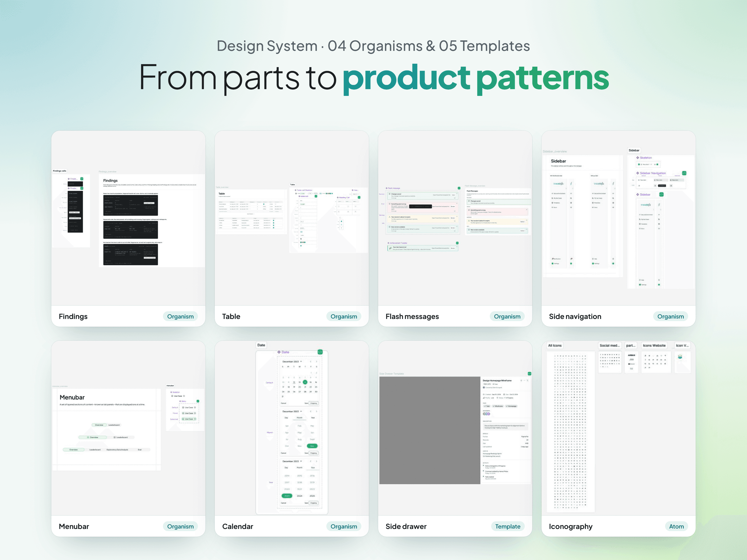The height and width of the screenshot is (560, 747).
Task: Click green code icon on Achievement Toaster frame
Action: click(457, 243)
